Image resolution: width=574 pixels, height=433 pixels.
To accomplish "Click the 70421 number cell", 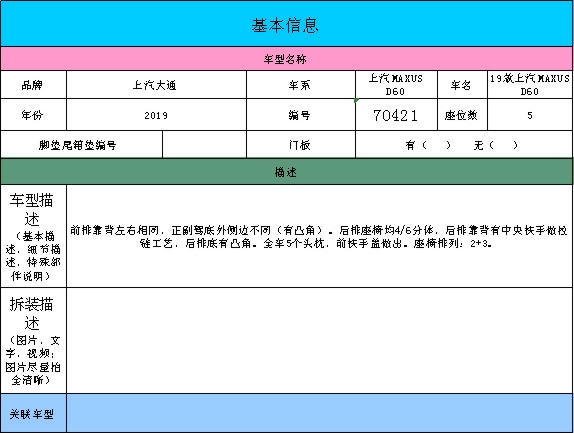I will [x=396, y=115].
